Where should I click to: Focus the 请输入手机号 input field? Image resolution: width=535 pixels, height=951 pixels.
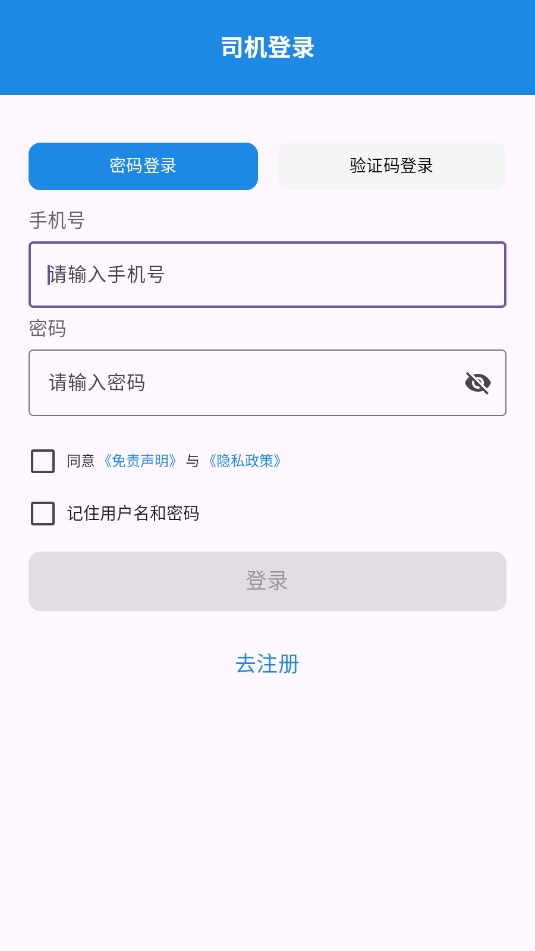pyautogui.click(x=268, y=275)
